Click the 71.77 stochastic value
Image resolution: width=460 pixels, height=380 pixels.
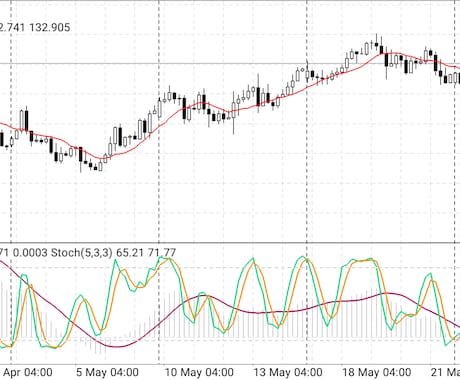click(x=161, y=253)
